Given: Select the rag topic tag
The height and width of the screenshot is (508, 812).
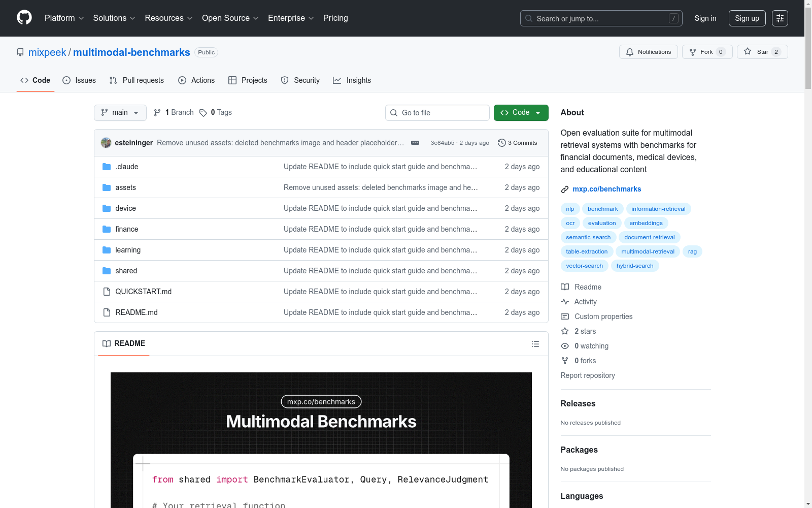Looking at the screenshot, I should pos(692,251).
